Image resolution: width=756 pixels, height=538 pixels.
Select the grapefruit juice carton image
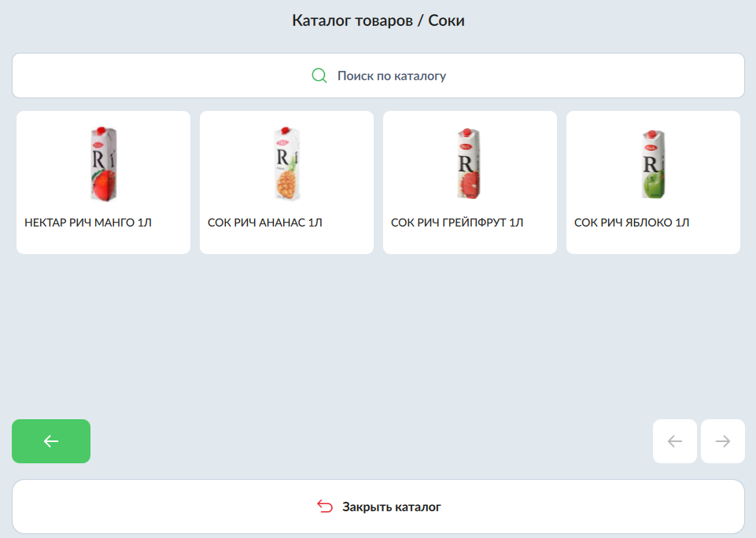[x=470, y=164]
